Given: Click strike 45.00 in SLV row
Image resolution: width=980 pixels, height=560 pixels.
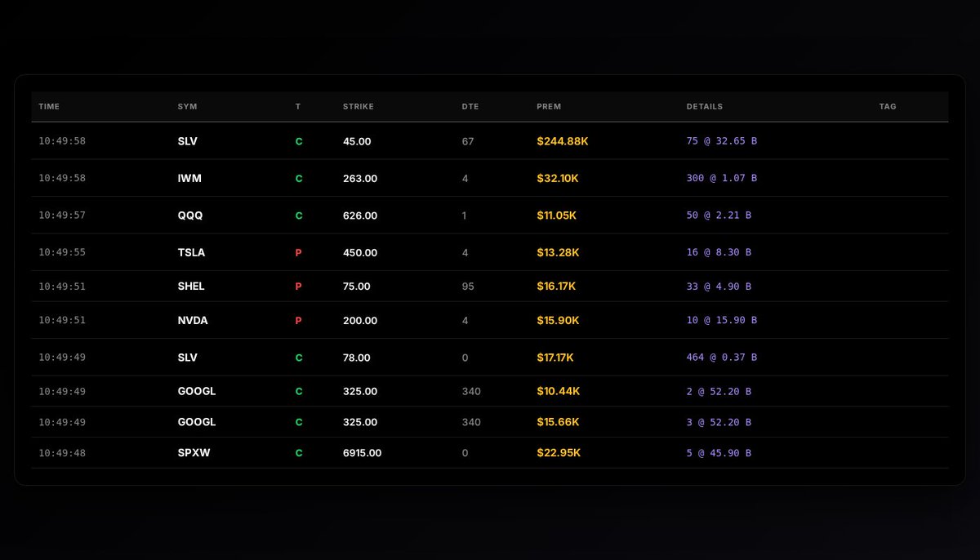Looking at the screenshot, I should tap(357, 141).
